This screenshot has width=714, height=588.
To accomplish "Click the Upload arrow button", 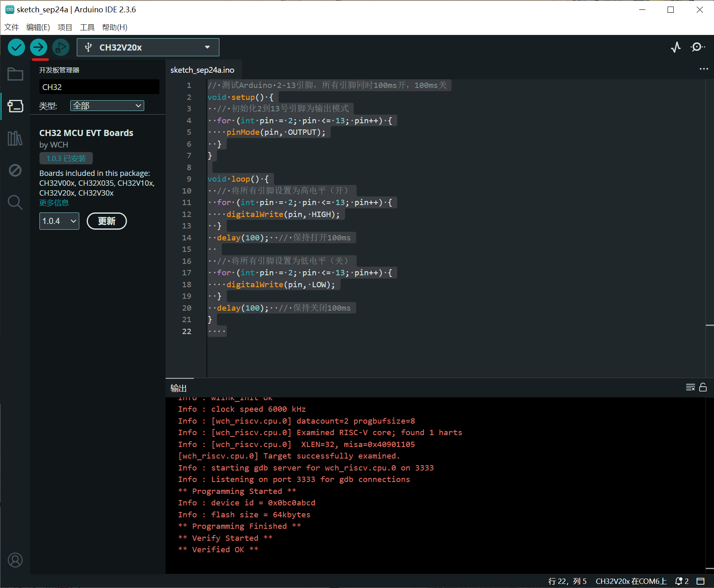I will [39, 47].
